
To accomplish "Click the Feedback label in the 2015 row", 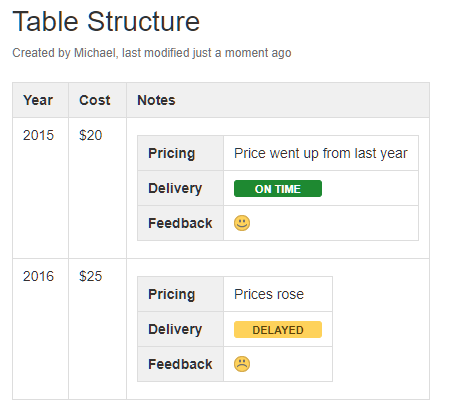I will click(x=180, y=223).
